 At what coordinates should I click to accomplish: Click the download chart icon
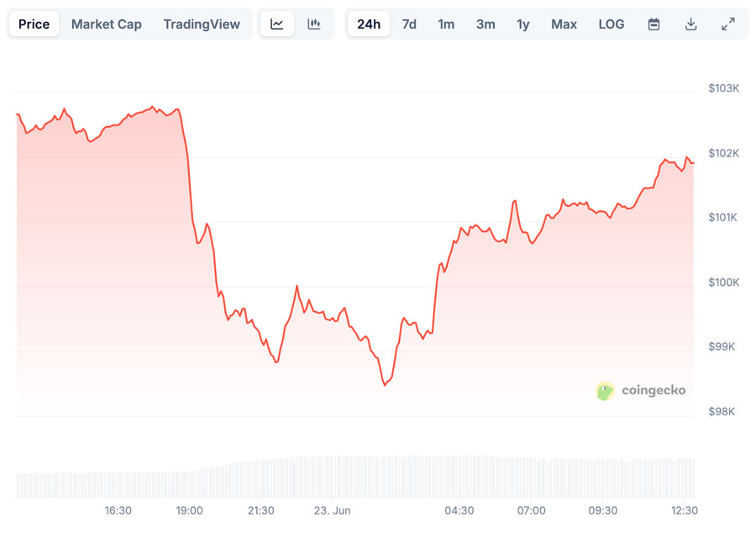tap(690, 24)
